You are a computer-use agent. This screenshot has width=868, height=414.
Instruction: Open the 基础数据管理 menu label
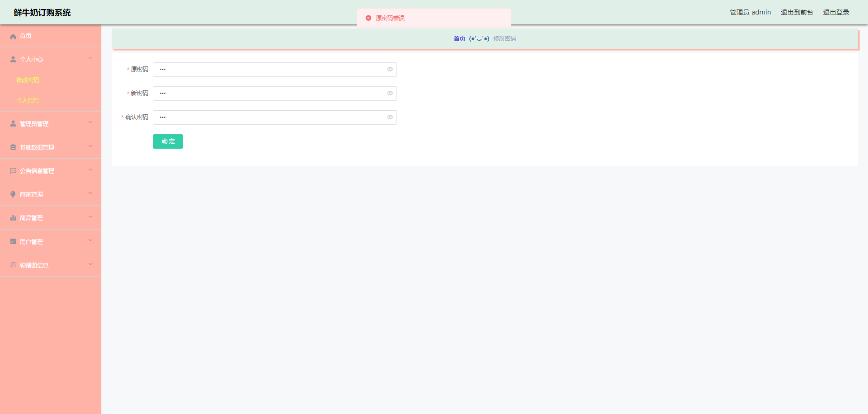37,147
